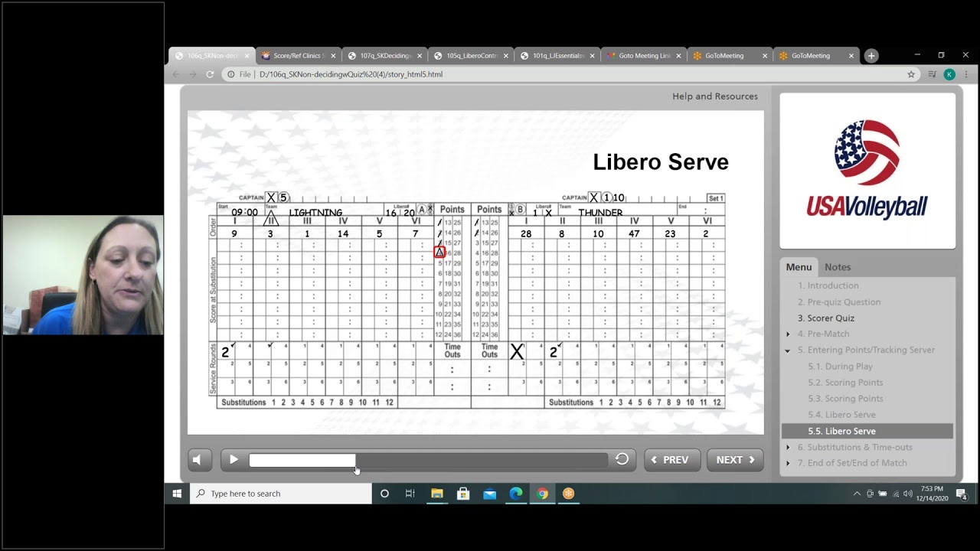Open the Mail app from the taskbar

489,494
